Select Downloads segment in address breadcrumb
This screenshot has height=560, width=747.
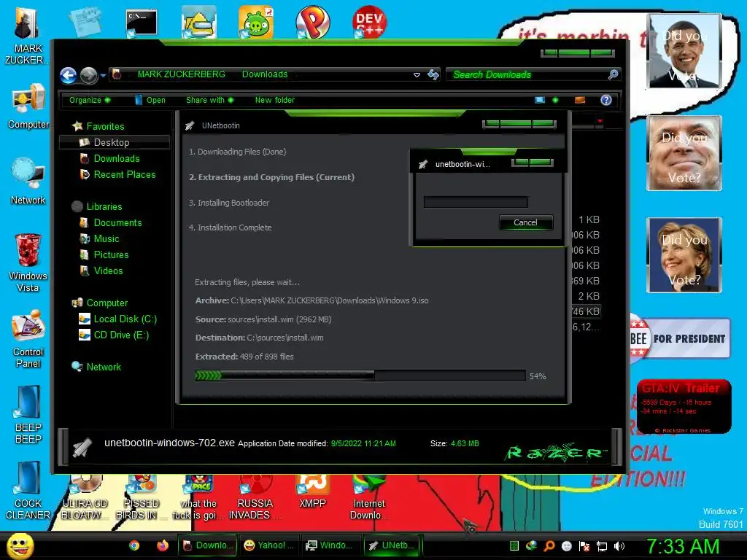(265, 74)
